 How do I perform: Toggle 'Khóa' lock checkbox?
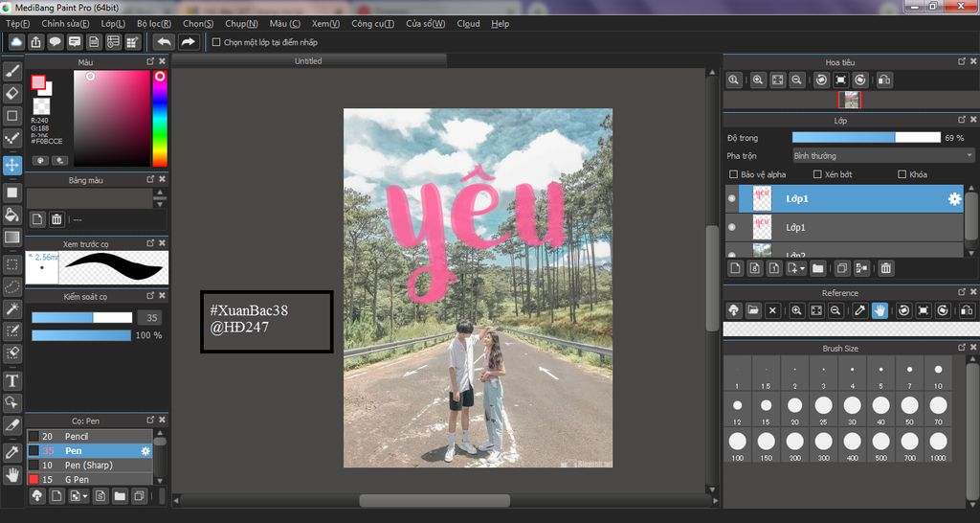tap(902, 174)
